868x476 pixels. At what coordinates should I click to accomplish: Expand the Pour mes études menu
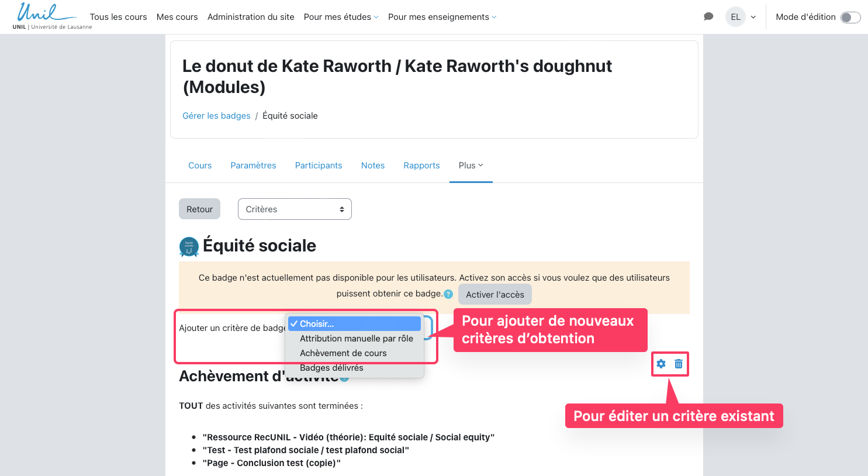(341, 17)
